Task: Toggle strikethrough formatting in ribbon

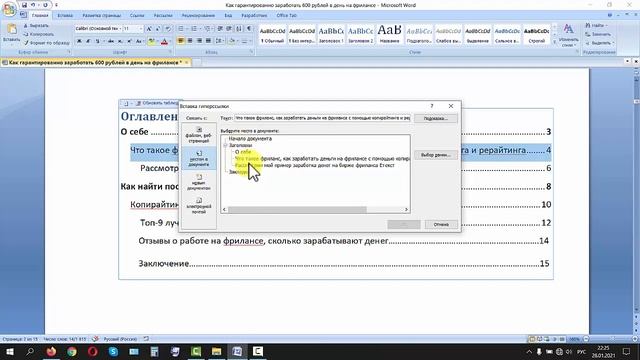Action: tap(111, 41)
